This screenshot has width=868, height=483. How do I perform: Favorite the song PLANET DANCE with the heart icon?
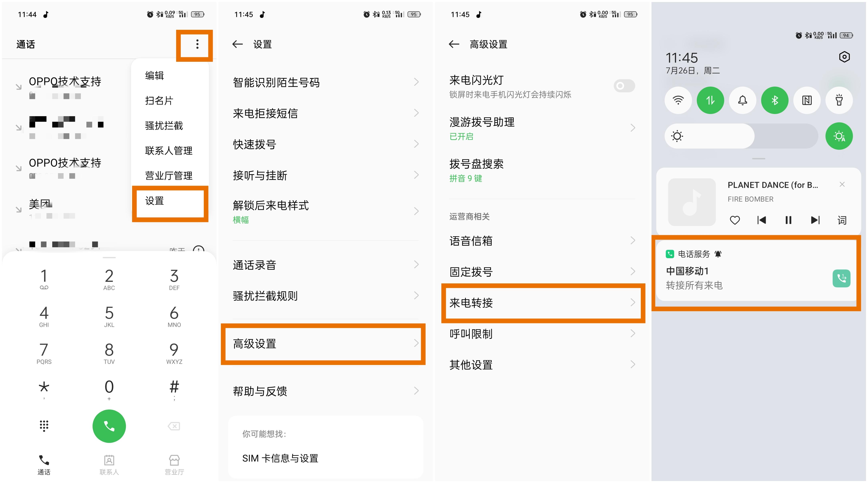point(735,220)
